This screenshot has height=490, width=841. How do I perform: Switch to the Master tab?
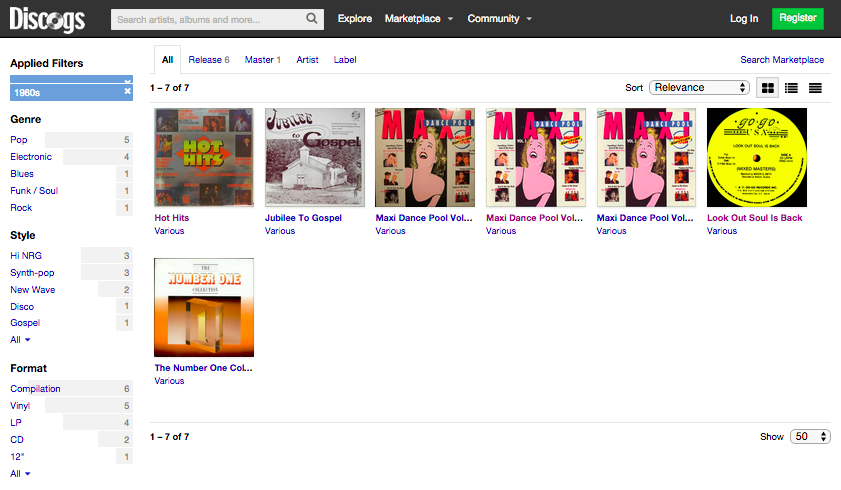262,60
